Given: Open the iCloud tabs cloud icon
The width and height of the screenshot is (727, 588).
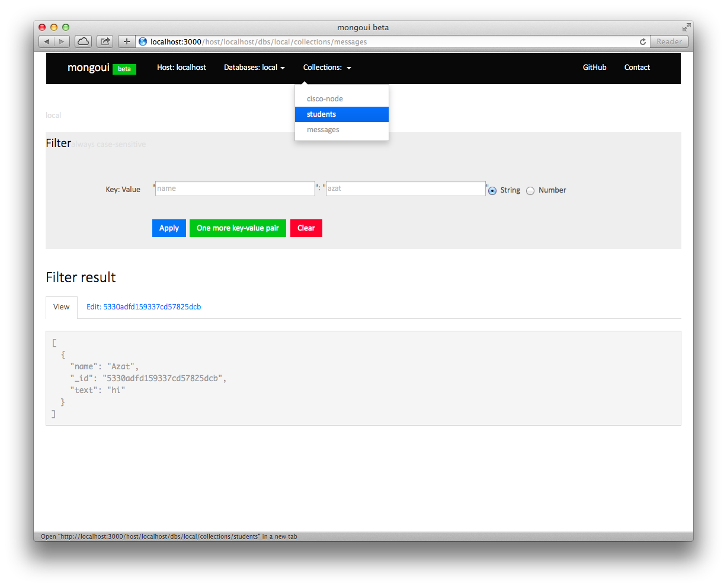Looking at the screenshot, I should click(84, 41).
